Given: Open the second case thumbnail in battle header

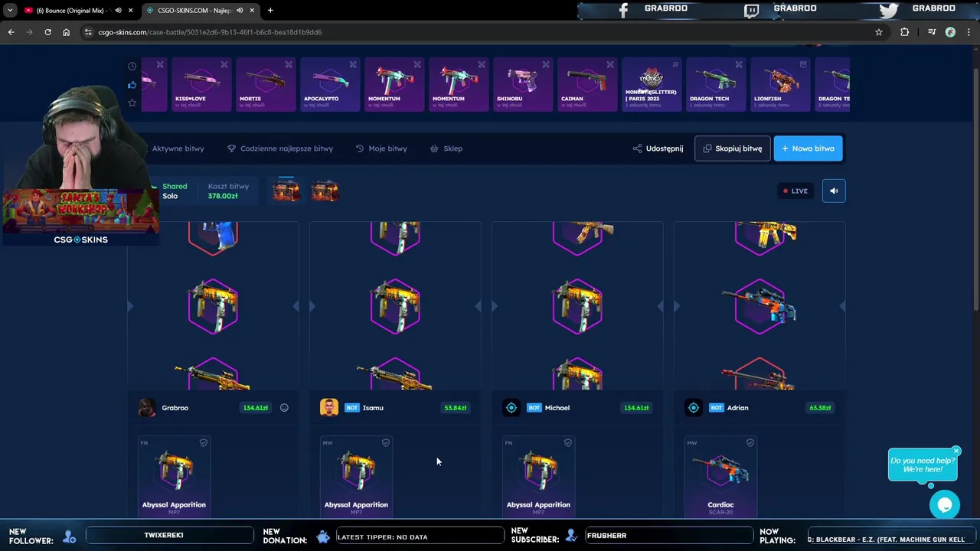Looking at the screenshot, I should click(x=325, y=191).
